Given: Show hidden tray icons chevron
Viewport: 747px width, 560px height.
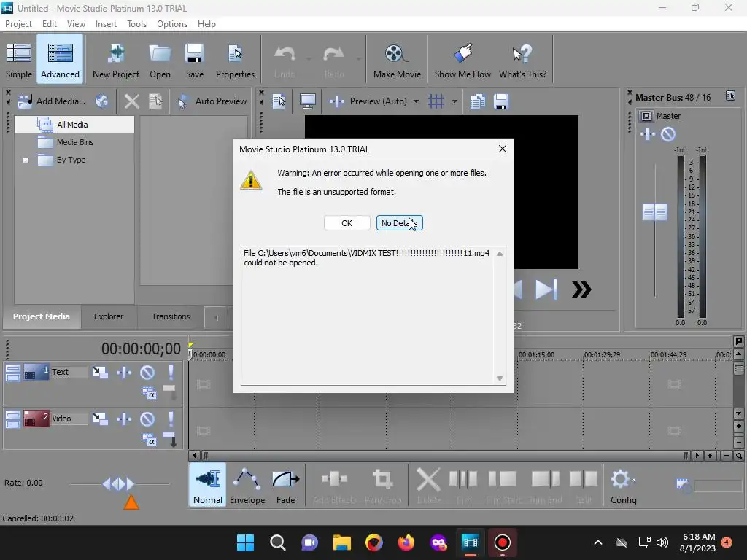Looking at the screenshot, I should [598, 542].
